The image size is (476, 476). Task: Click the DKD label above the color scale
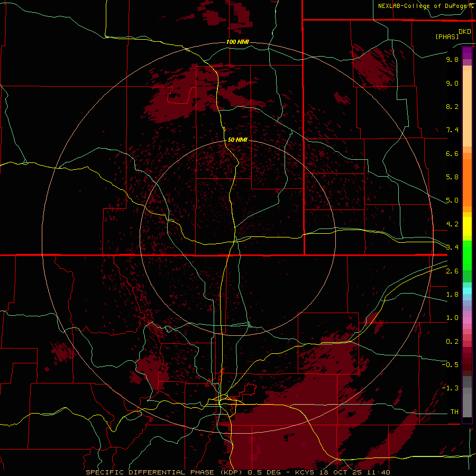coord(465,31)
